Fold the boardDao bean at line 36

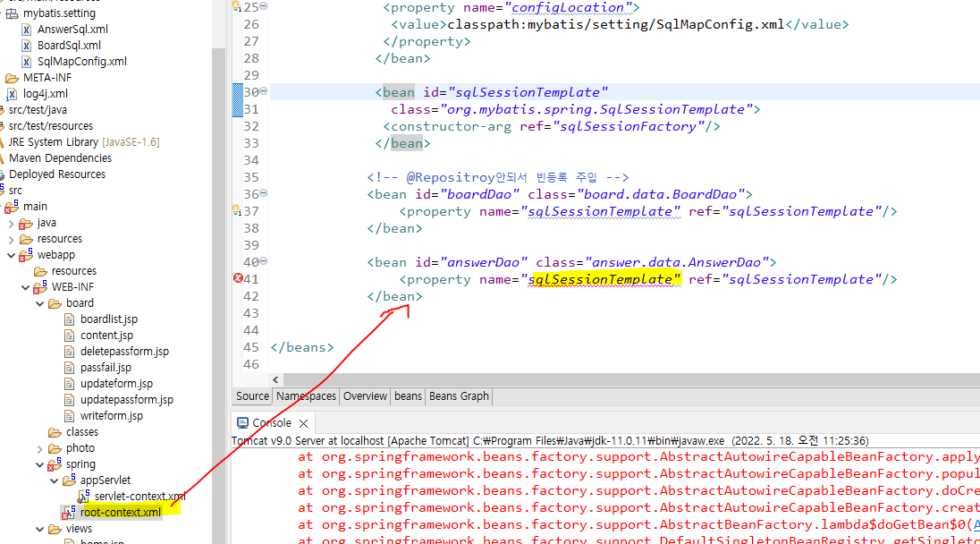tap(264, 193)
